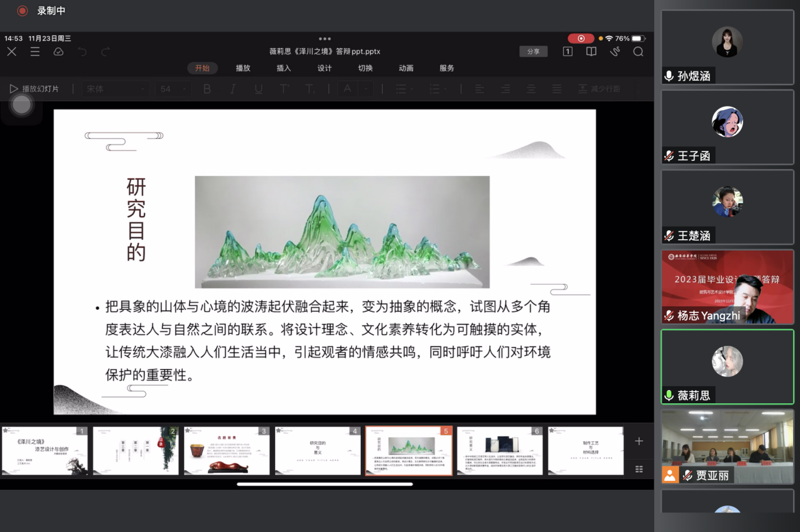This screenshot has height=532, width=800.
Task: Open the font size 54 dropdown
Action: [174, 89]
